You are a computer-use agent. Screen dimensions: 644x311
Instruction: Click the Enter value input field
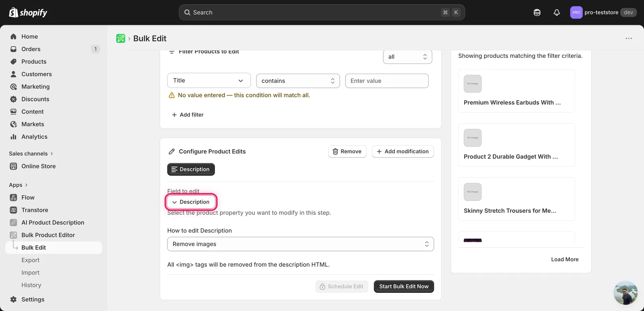[387, 81]
